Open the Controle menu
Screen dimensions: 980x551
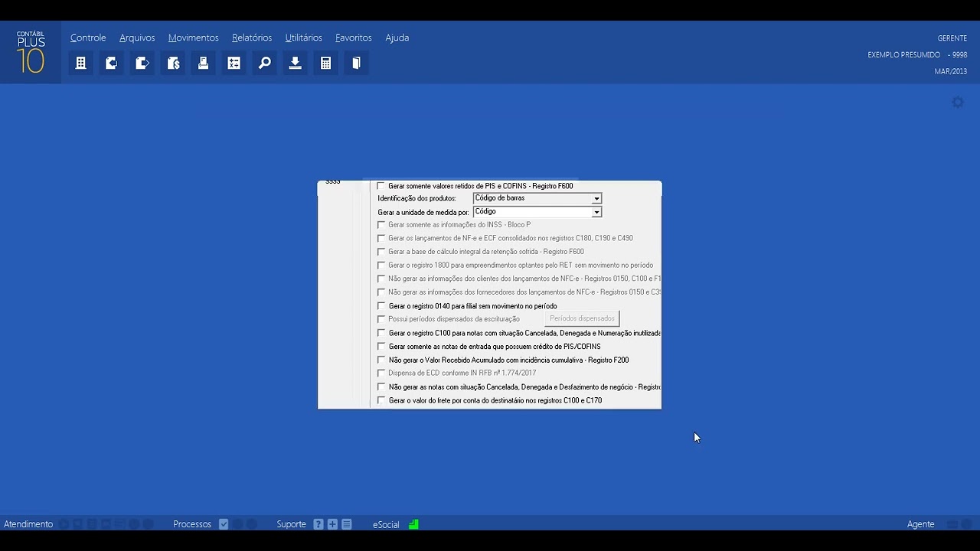(88, 37)
